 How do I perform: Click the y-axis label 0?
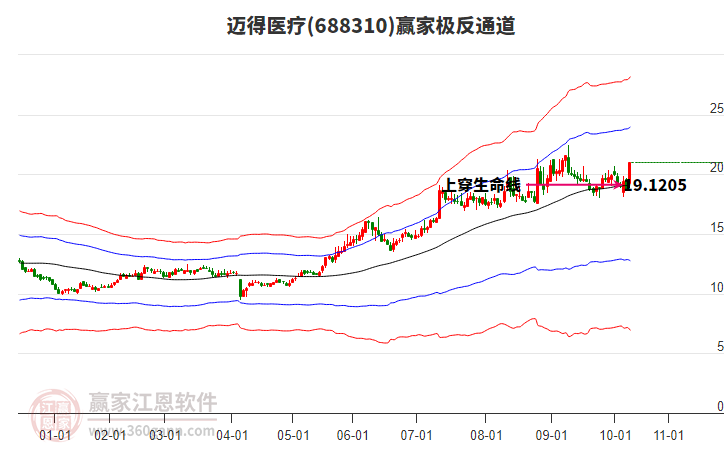(720, 406)
